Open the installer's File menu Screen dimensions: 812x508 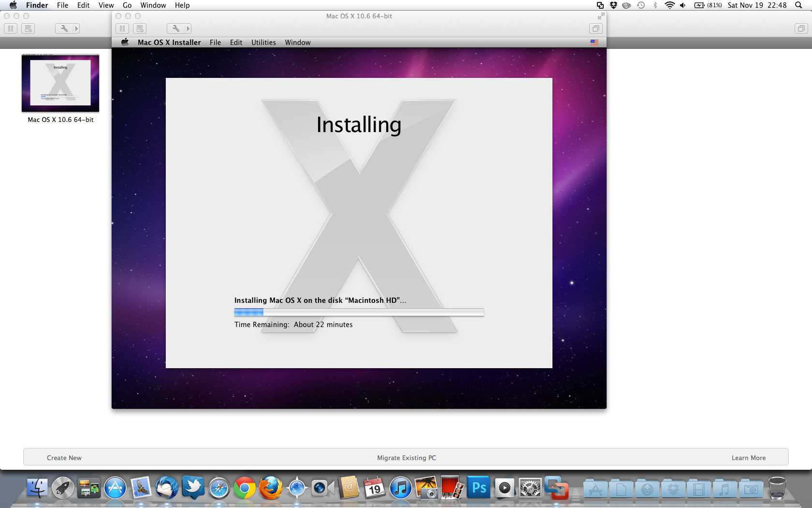tap(215, 42)
